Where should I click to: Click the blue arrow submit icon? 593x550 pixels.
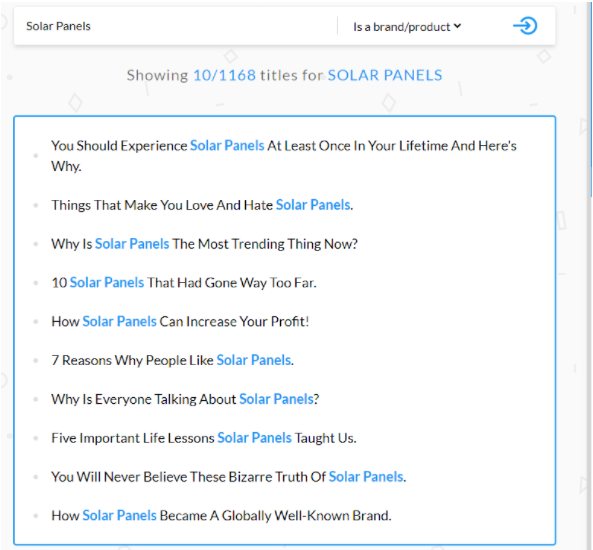click(x=525, y=26)
